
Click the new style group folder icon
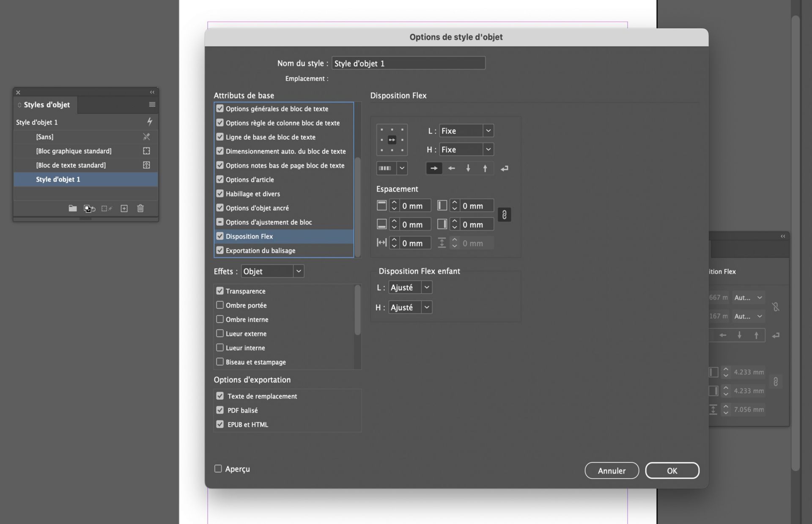(73, 209)
